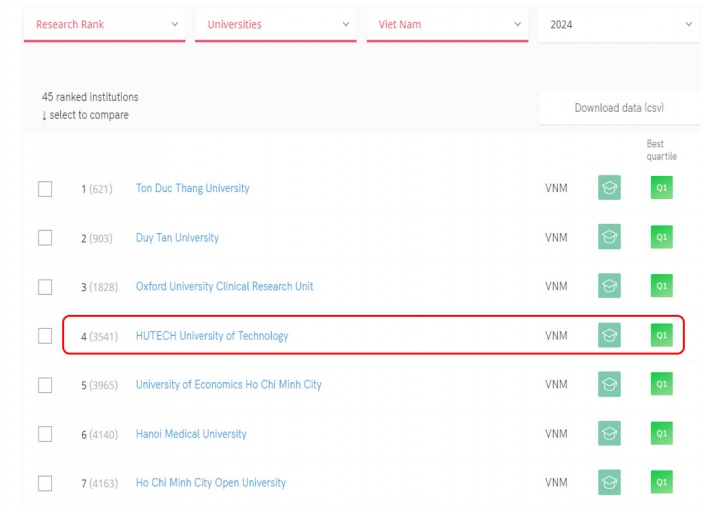Click rank text 2 (903)

97,238
